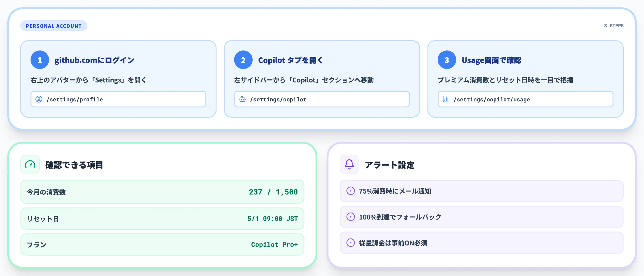
Task: Click the 3 STEPS label
Action: (614, 26)
